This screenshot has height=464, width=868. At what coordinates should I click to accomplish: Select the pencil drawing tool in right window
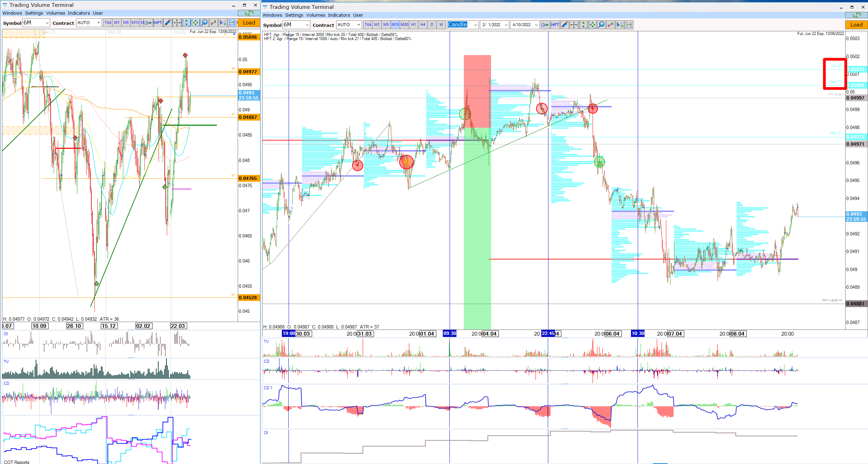(564, 25)
